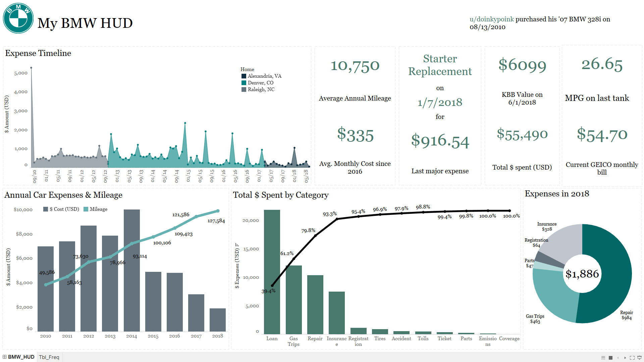Enter full screen mode

coord(632,358)
